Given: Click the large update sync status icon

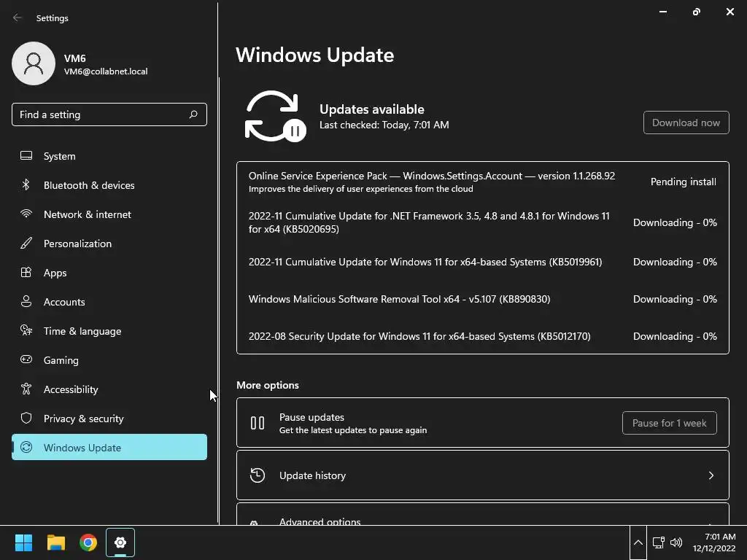Looking at the screenshot, I should pos(275,116).
